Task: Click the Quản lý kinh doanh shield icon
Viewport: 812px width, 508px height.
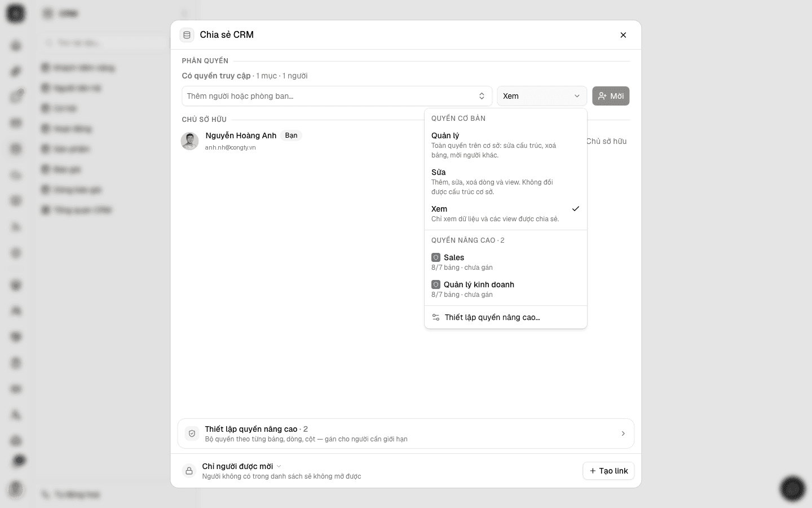Action: [x=436, y=284]
